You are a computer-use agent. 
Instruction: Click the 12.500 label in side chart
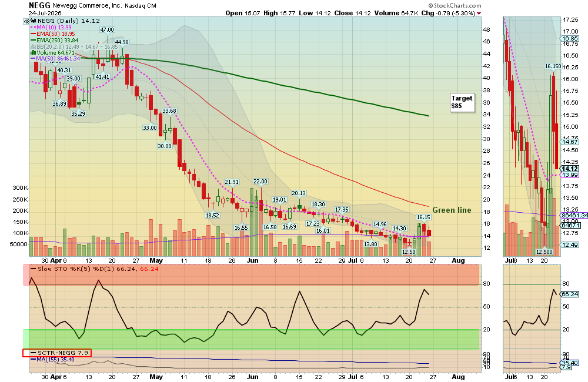coord(544,252)
